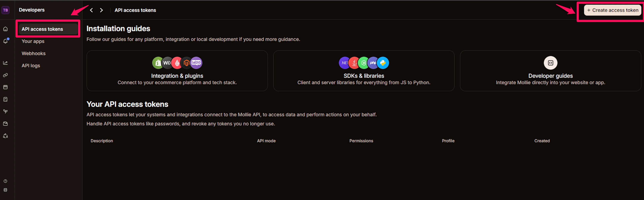Click Create access token button
Viewport: 644px width, 200px height.
coord(612,10)
